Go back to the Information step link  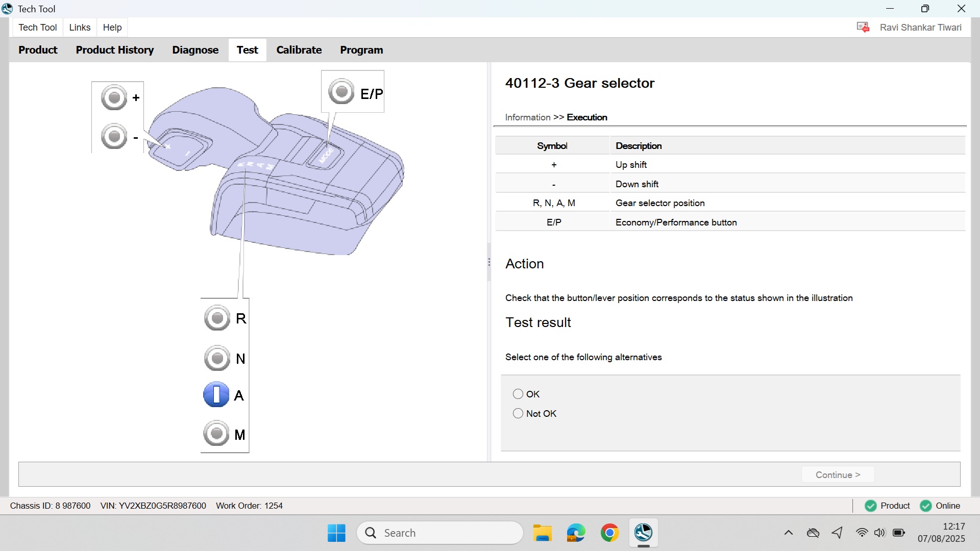pyautogui.click(x=527, y=117)
